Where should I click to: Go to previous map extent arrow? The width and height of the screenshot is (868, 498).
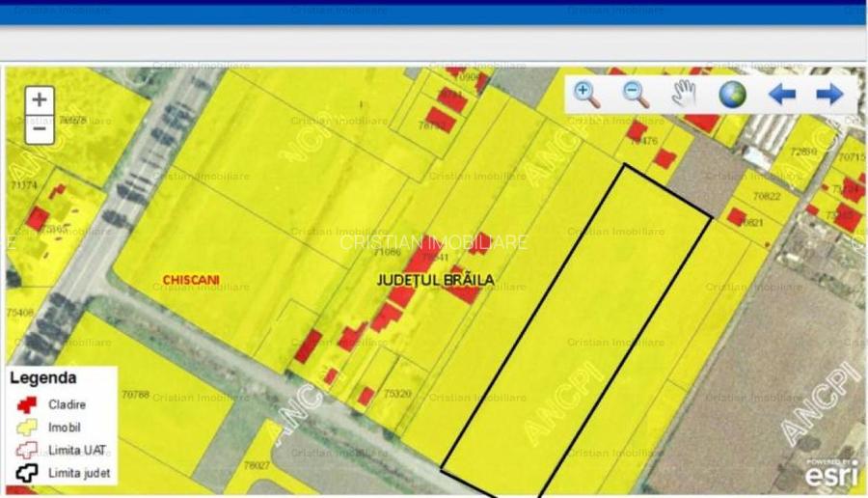tap(781, 94)
